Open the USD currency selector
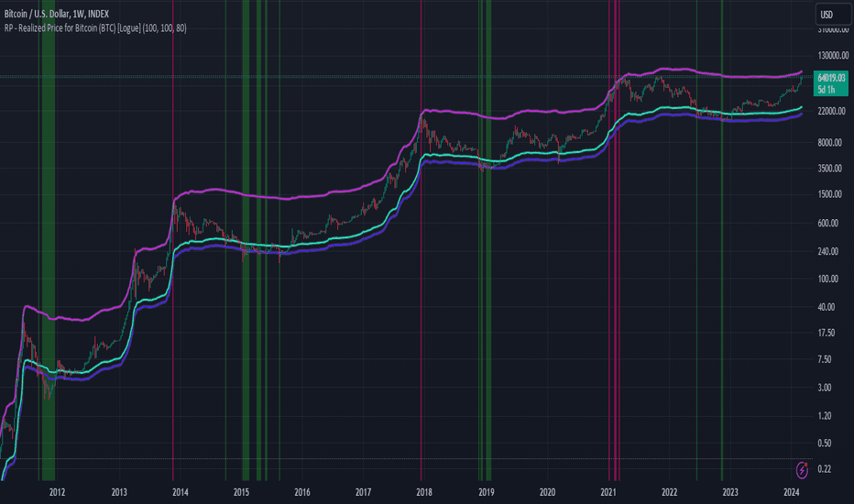The height and width of the screenshot is (504, 854). coord(833,15)
